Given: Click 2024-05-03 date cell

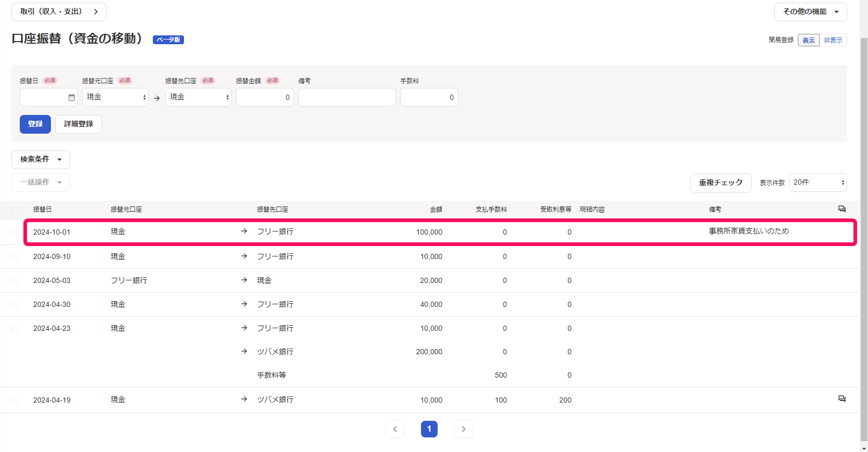Looking at the screenshot, I should pos(51,281).
